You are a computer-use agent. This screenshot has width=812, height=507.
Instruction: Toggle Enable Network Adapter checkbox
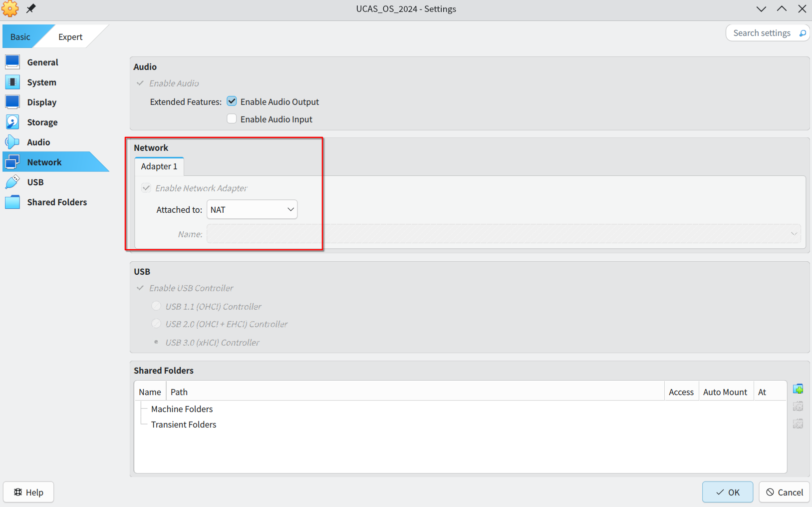point(146,188)
